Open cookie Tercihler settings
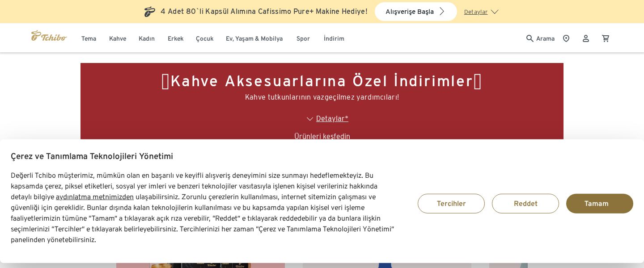This screenshot has width=644, height=268. tap(451, 204)
